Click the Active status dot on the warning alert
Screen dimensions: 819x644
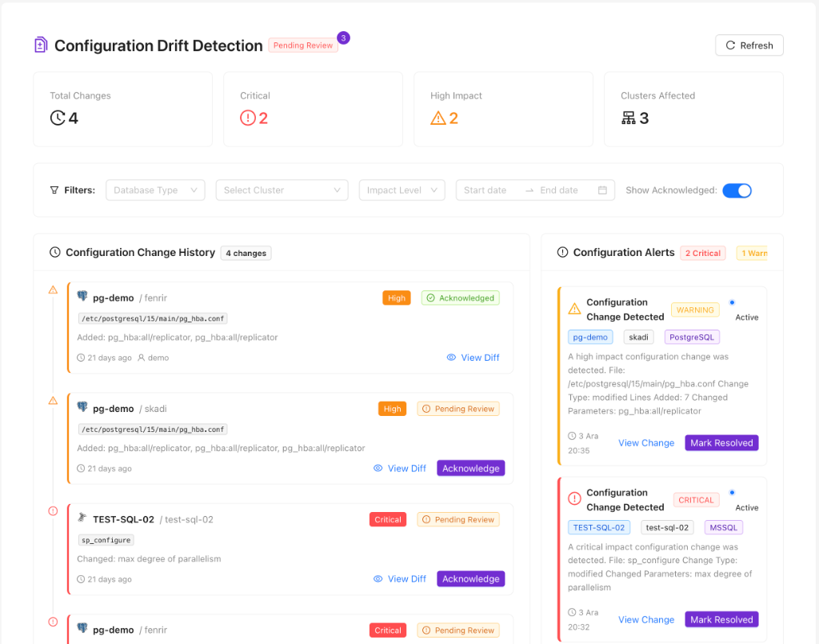tap(733, 302)
